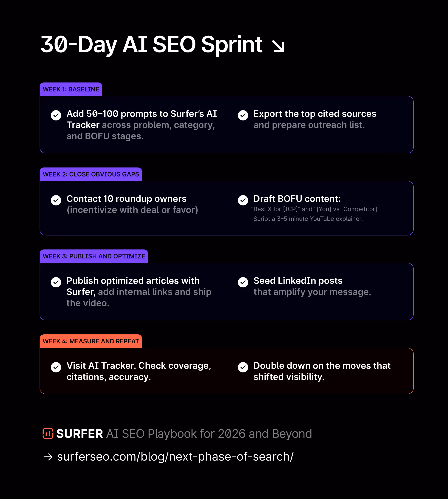The image size is (448, 499).
Task: Toggle the 'Draft BOFU content' checkmark
Action: click(x=243, y=200)
